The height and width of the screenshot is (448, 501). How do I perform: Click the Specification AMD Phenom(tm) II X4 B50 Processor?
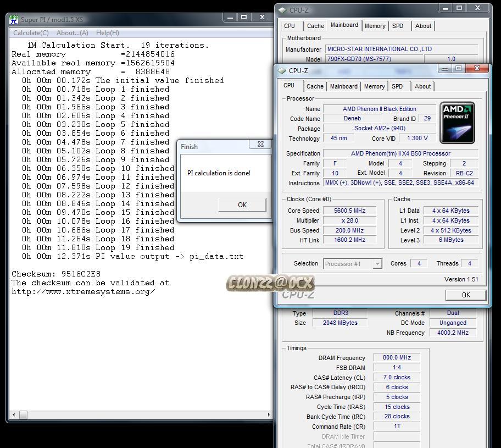400,153
